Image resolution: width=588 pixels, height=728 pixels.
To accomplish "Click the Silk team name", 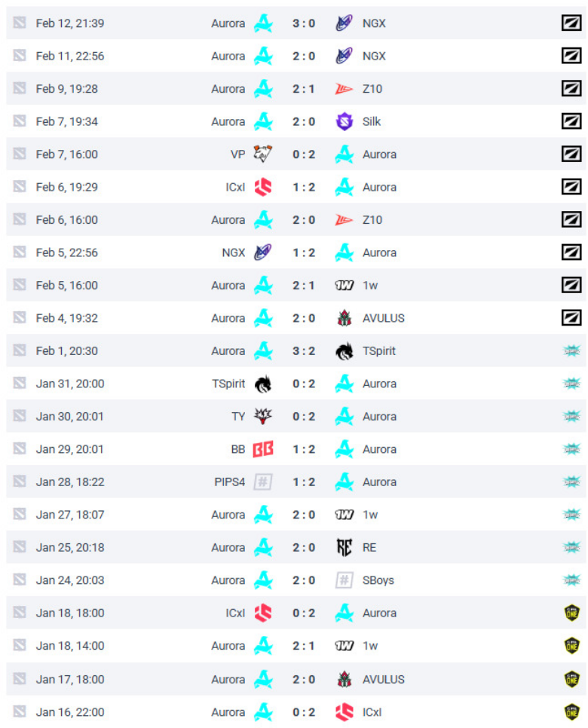I will coord(371,121).
